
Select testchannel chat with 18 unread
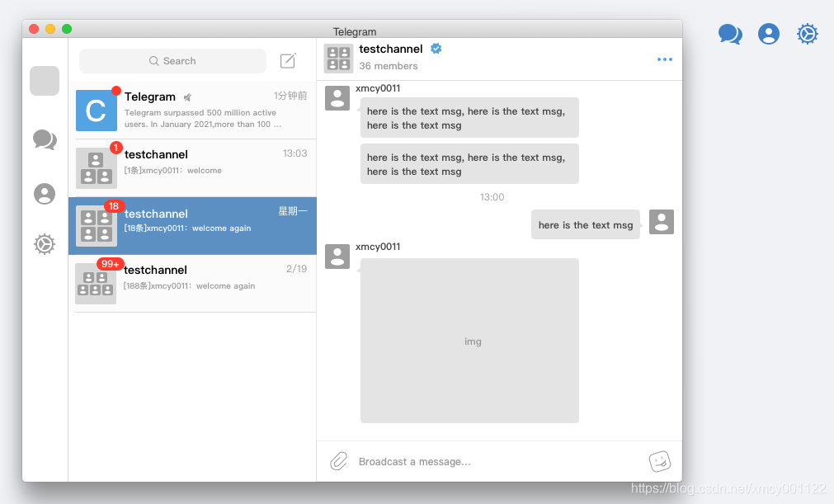192,226
